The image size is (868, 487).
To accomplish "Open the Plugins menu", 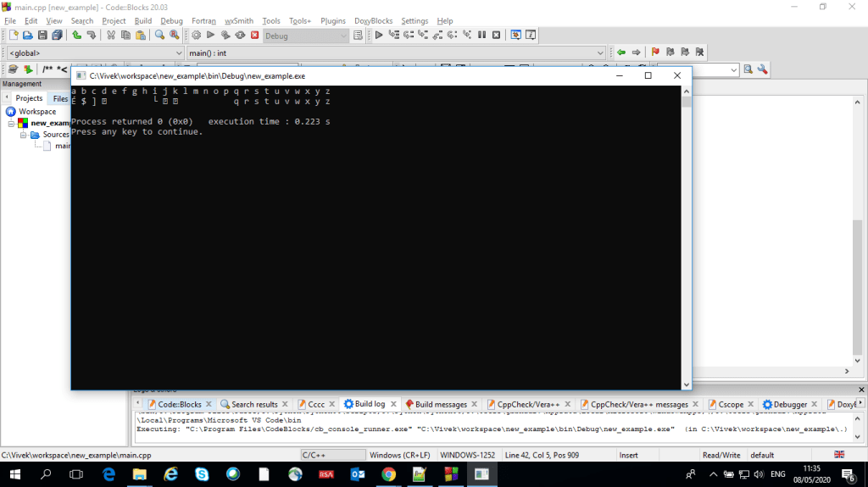I will (x=333, y=20).
